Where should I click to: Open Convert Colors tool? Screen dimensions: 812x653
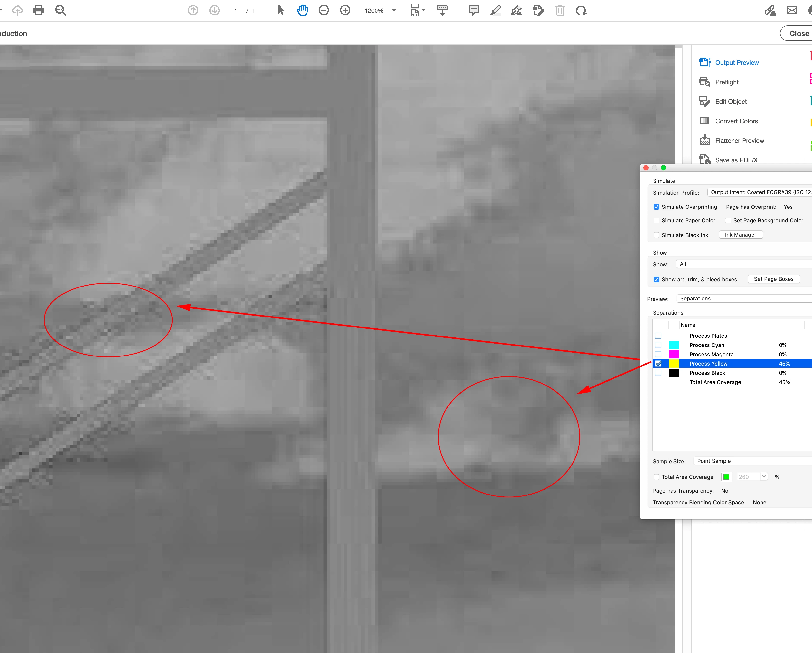[736, 121]
